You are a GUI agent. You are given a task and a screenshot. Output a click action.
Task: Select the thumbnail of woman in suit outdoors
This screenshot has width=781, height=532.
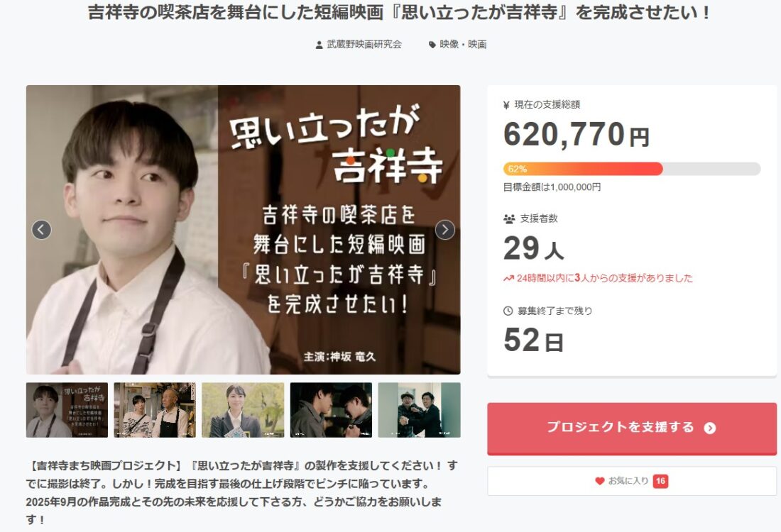click(x=243, y=410)
